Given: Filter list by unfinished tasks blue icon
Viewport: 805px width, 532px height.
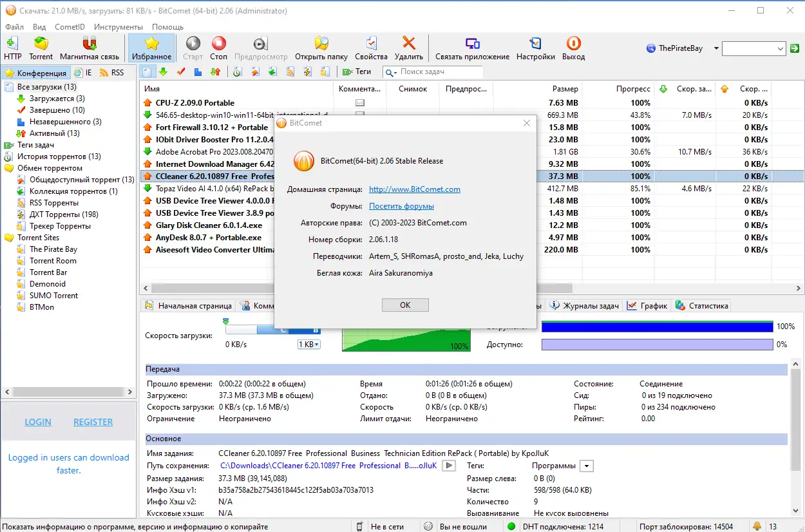Looking at the screenshot, I should coord(198,71).
